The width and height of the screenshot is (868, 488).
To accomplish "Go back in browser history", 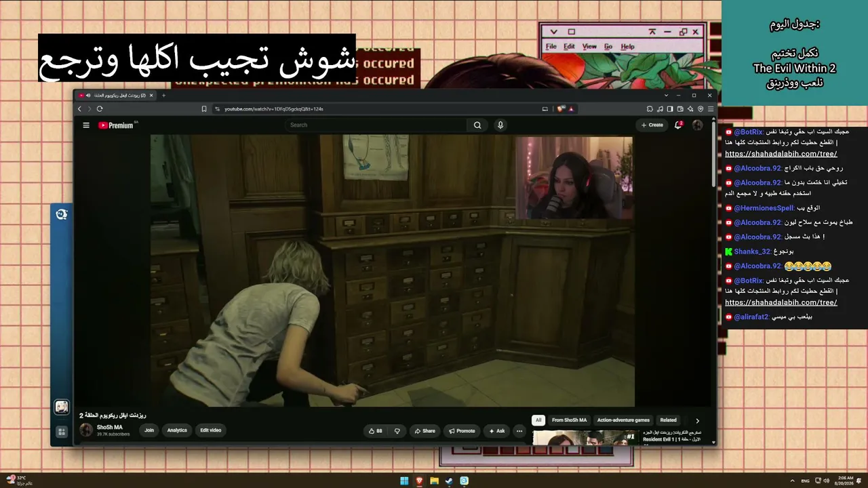I will tap(79, 108).
